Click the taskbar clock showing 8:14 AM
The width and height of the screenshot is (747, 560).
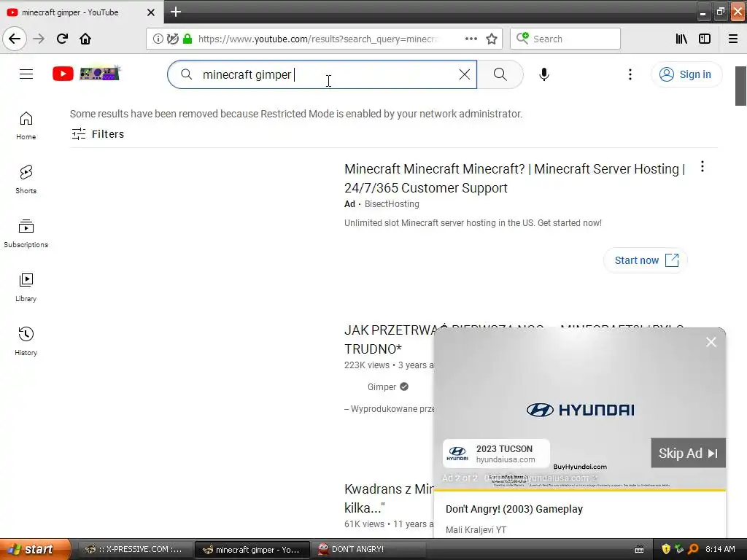click(x=720, y=549)
